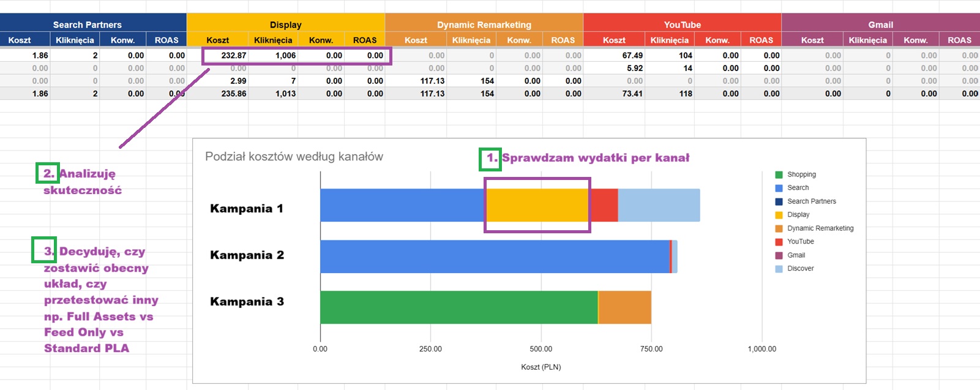Click the yellow Display segment in Kampania 1

click(x=537, y=205)
